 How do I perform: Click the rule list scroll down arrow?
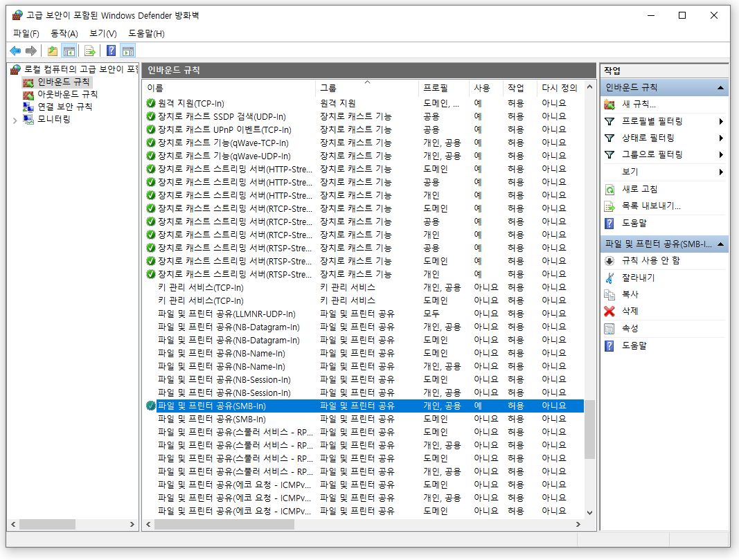tap(589, 512)
